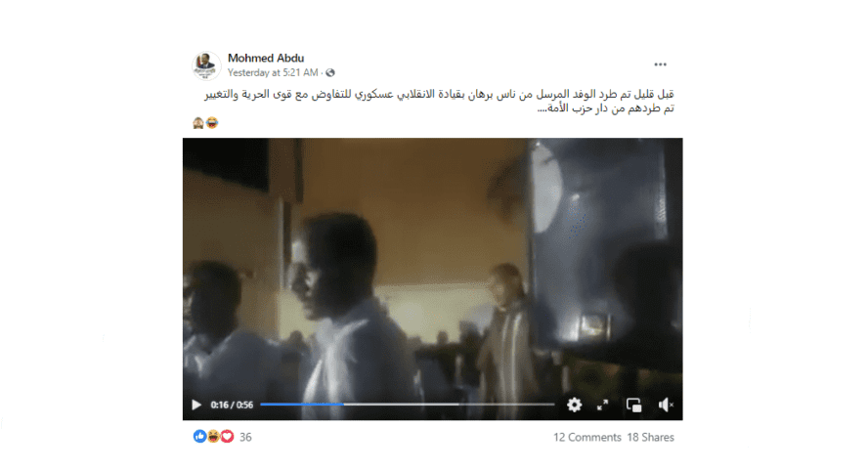This screenshot has height=470, width=868.
Task: Open picture-in-picture mini player
Action: (633, 406)
